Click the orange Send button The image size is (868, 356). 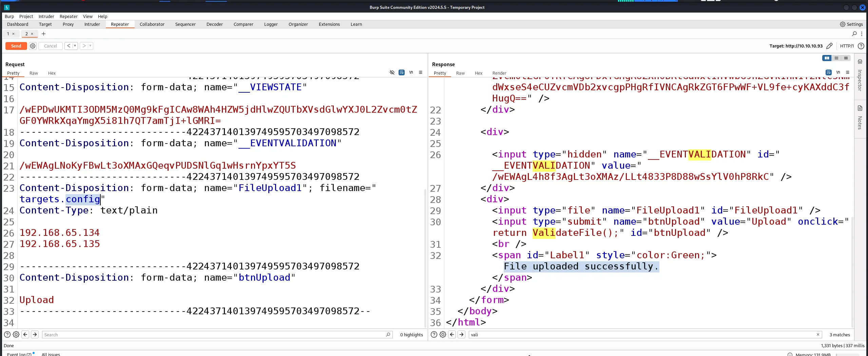16,46
